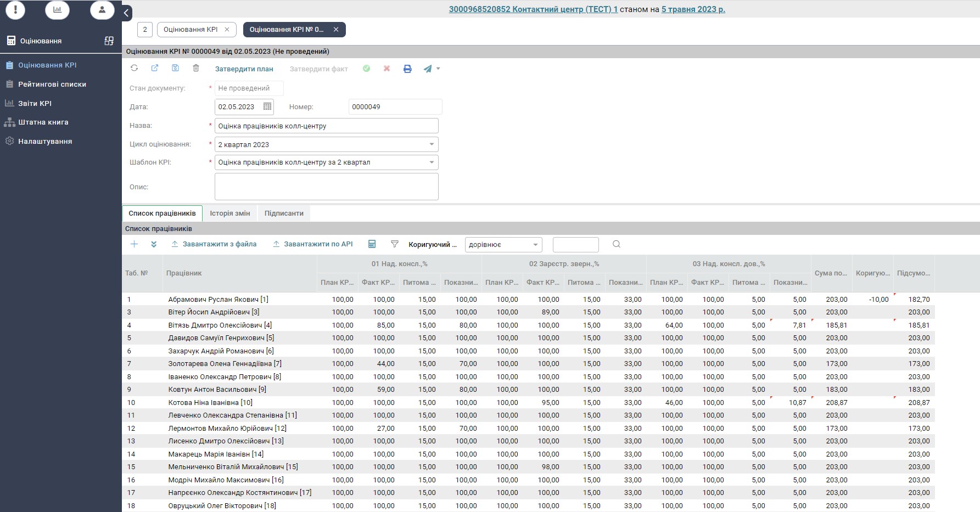Click the search magnifier icon
The width and height of the screenshot is (980, 512).
point(617,244)
